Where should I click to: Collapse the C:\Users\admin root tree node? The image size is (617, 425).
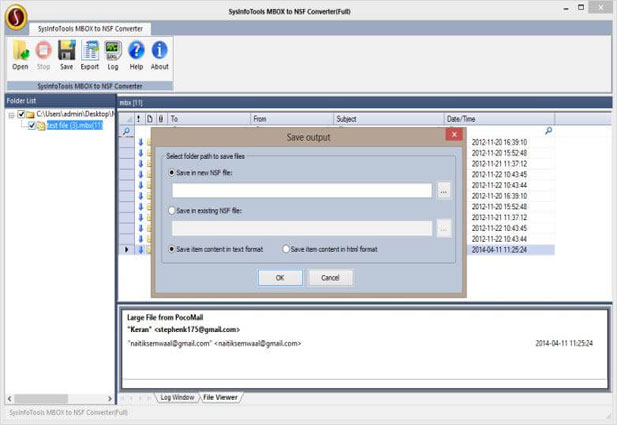click(x=11, y=115)
